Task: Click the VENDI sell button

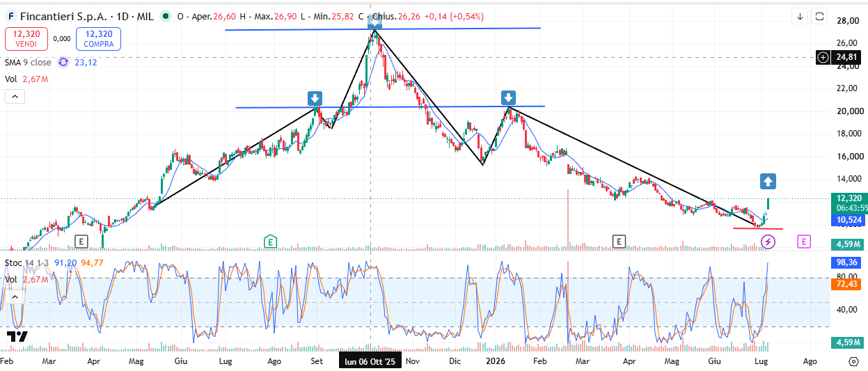Action: [x=26, y=39]
